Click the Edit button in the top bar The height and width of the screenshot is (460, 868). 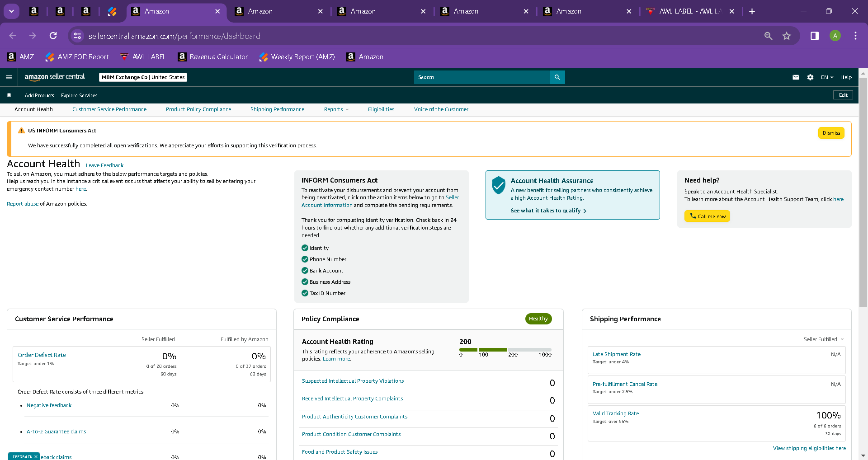pyautogui.click(x=843, y=95)
